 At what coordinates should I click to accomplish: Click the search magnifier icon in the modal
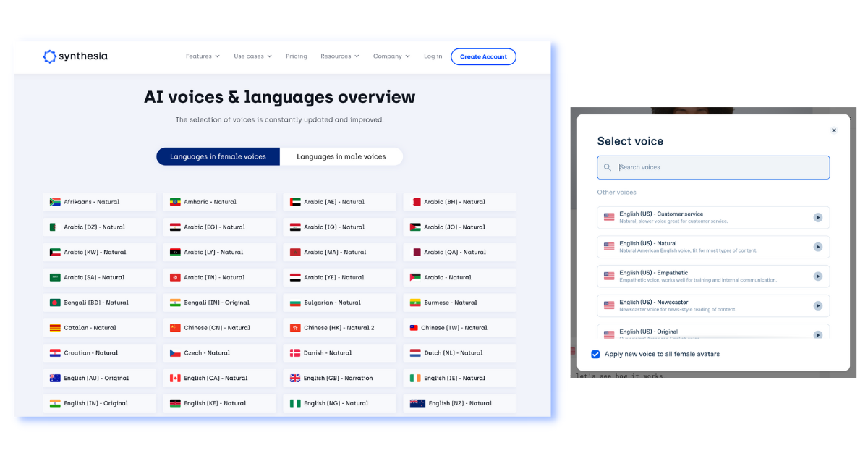607,167
